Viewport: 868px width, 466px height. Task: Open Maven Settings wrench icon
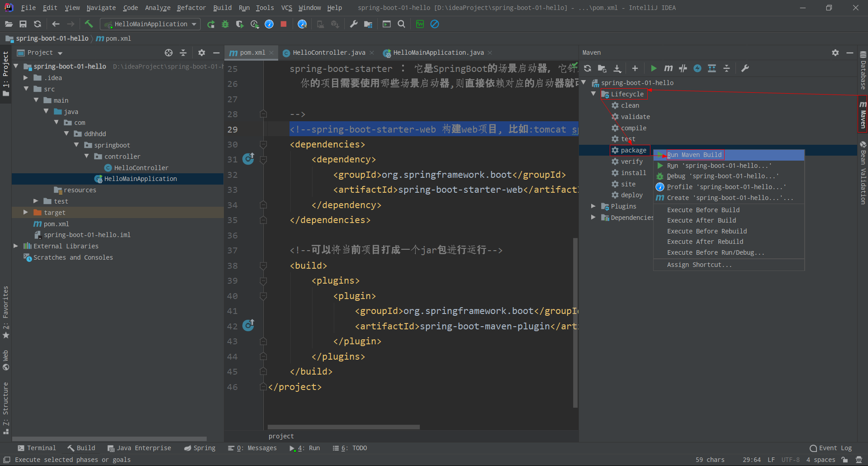745,68
